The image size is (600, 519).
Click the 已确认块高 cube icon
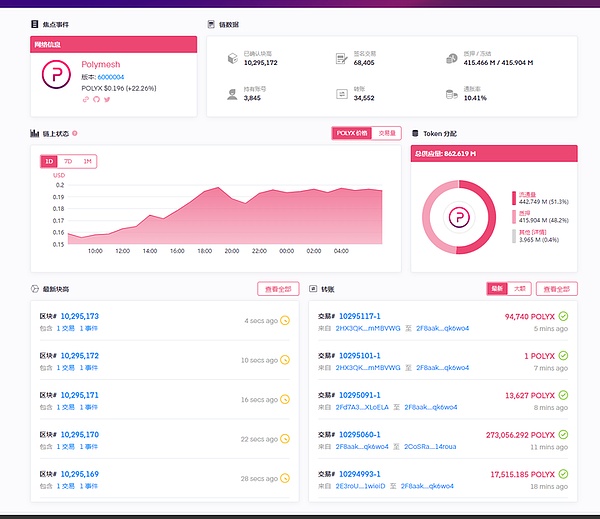232,59
